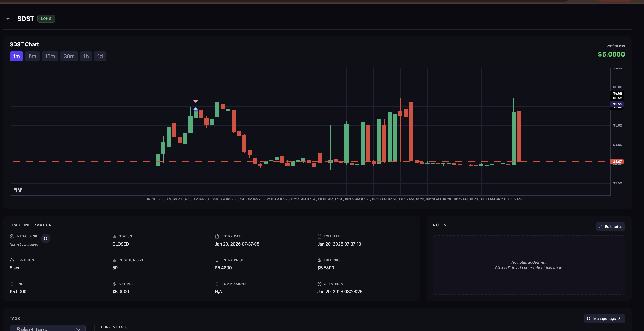Click the Exit Date calendar icon
This screenshot has height=331, width=644.
coord(319,236)
